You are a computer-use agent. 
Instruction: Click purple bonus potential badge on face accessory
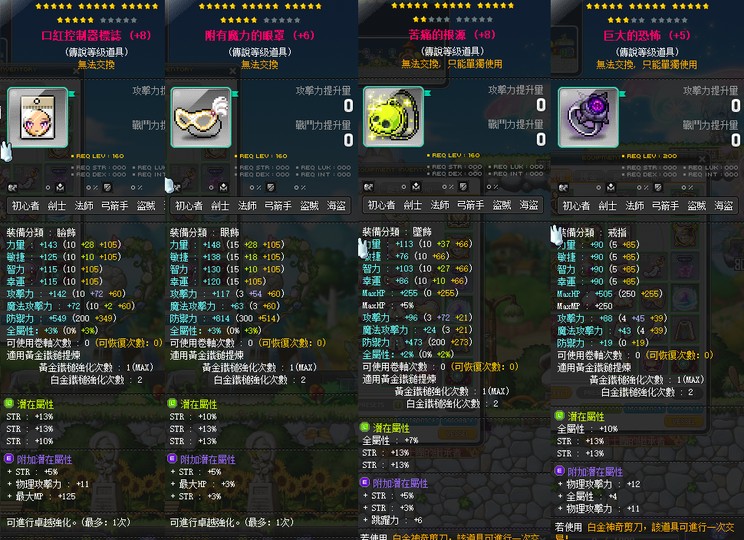9,458
